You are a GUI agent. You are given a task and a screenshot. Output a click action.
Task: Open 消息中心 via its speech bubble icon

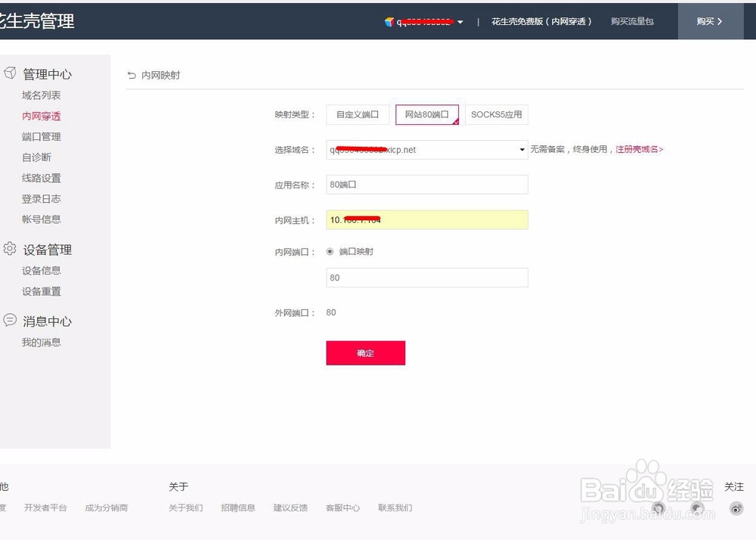tap(10, 321)
